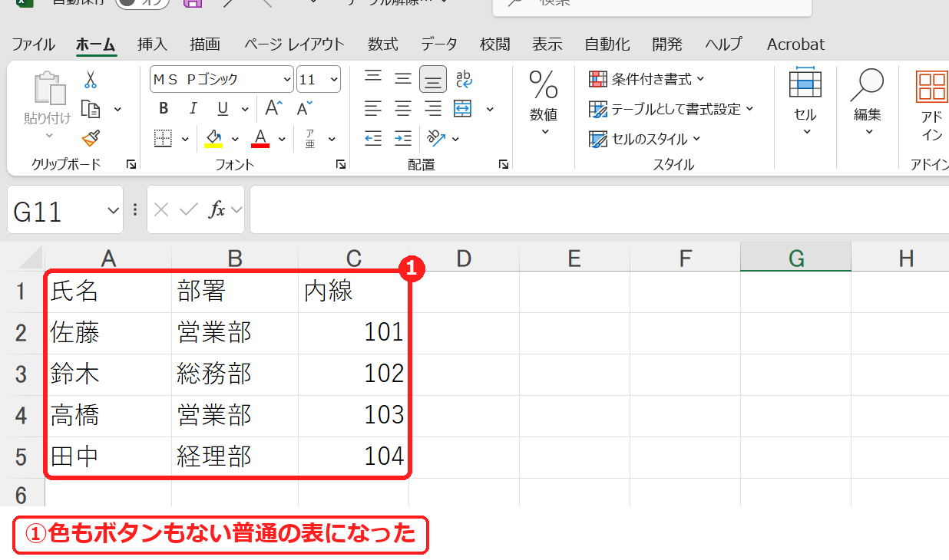Decrease indent icon

click(373, 138)
